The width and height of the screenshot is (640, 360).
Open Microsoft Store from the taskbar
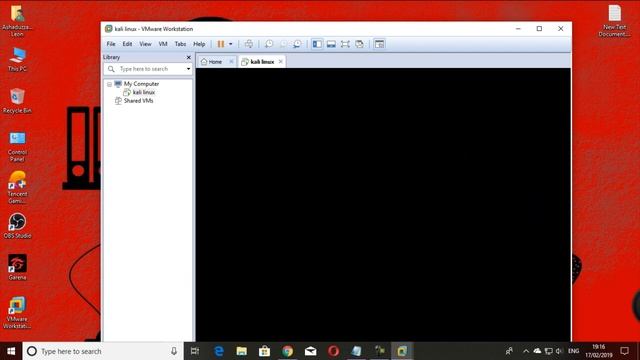coord(264,351)
